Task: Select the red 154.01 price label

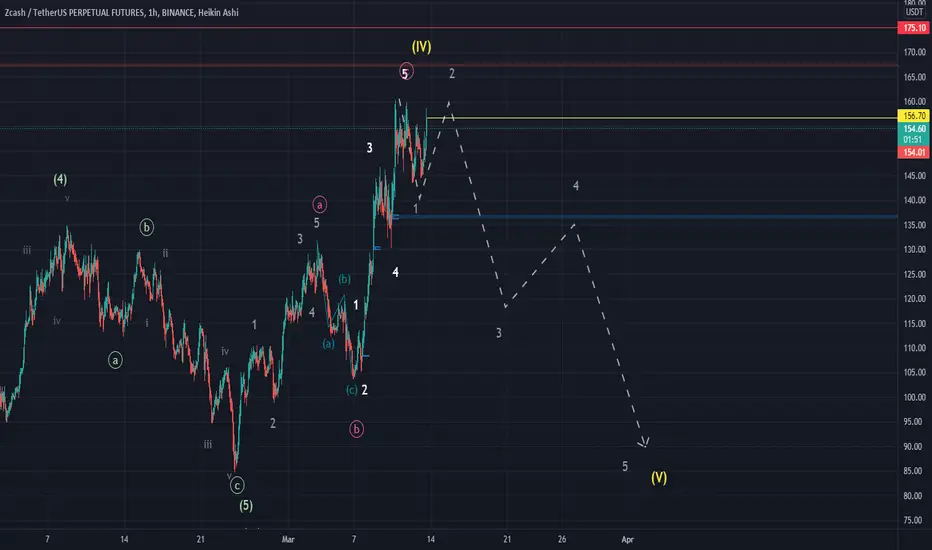Action: pyautogui.click(x=914, y=152)
